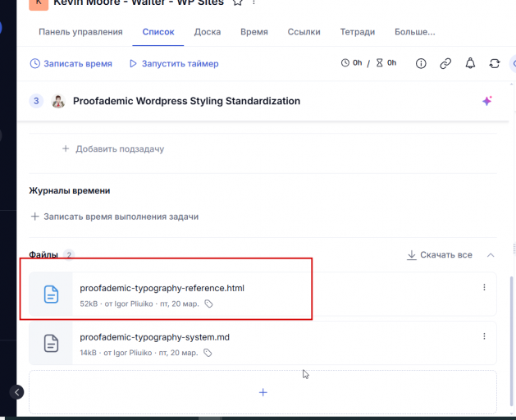Click the blue document icon of reference.html file
The width and height of the screenshot is (516, 420).
[51, 294]
